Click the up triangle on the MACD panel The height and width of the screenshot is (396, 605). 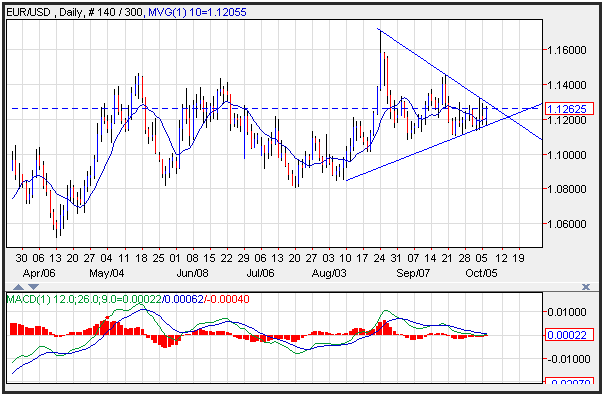[x=19, y=287]
